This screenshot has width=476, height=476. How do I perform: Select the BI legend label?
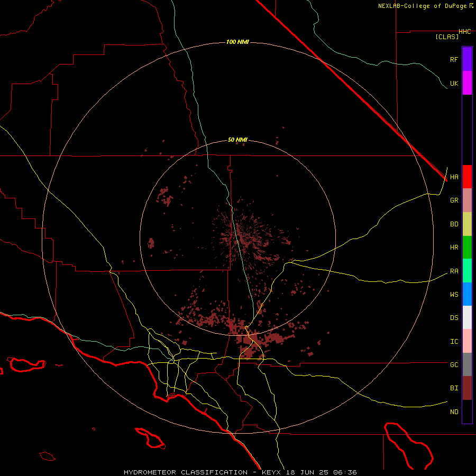click(454, 388)
